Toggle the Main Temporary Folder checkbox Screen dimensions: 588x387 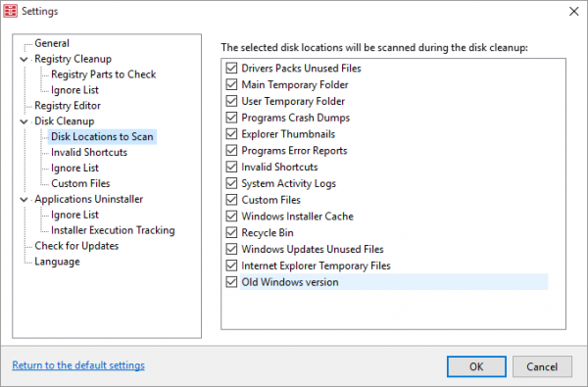coord(231,84)
